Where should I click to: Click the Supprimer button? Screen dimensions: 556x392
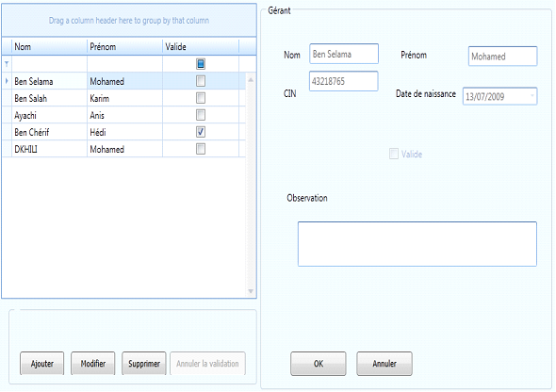click(144, 364)
